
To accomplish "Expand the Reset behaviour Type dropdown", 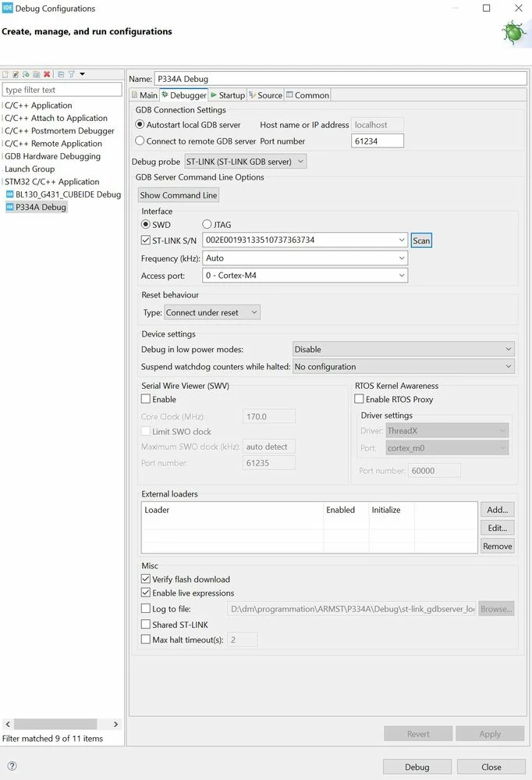I will (x=212, y=312).
